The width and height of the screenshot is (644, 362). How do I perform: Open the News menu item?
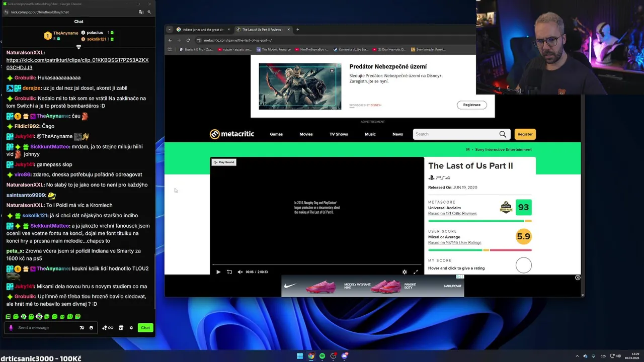pyautogui.click(x=397, y=134)
